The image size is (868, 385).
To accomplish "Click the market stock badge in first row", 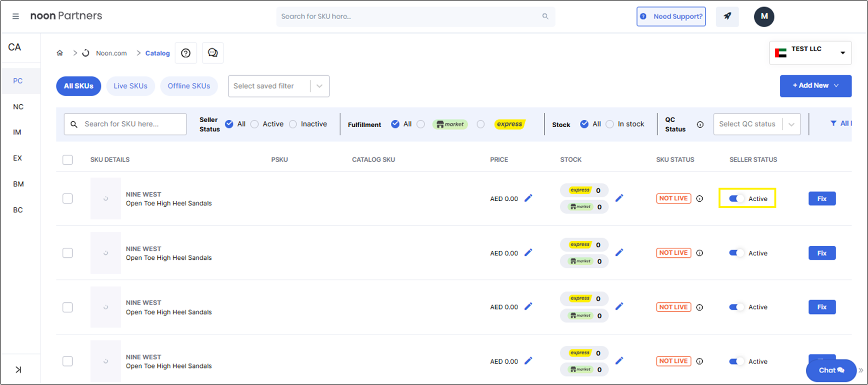I will pos(584,207).
